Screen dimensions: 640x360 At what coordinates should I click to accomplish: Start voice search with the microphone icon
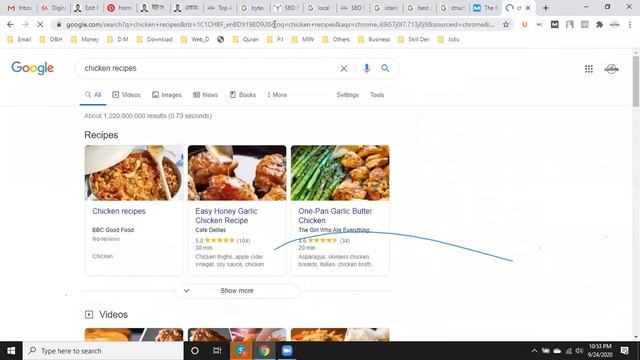coord(367,69)
